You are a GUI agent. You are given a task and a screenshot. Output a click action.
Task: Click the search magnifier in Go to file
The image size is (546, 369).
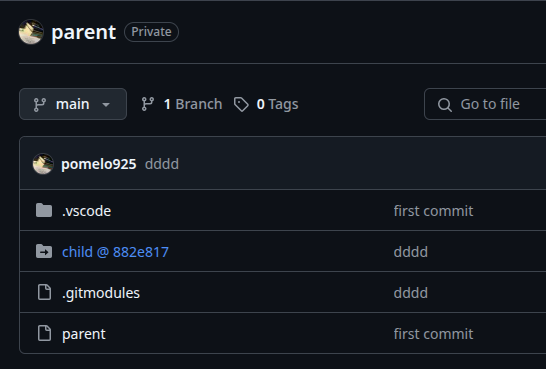click(445, 104)
